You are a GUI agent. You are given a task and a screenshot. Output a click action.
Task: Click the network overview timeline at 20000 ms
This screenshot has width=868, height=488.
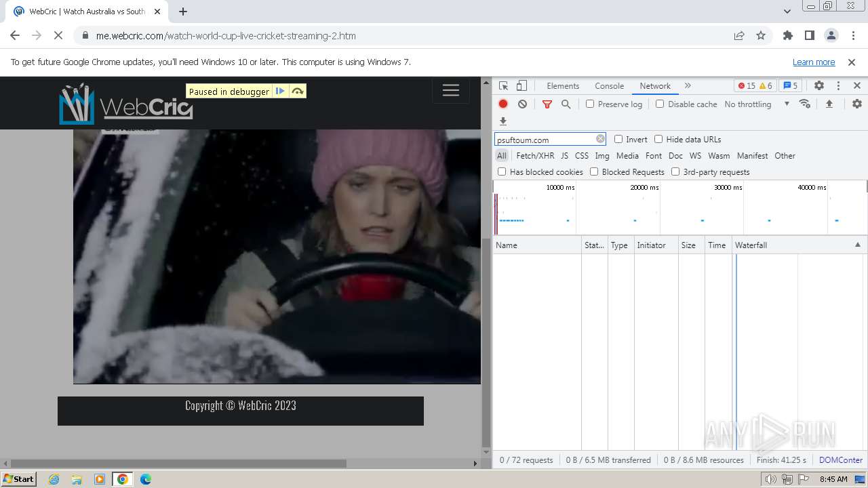(644, 187)
